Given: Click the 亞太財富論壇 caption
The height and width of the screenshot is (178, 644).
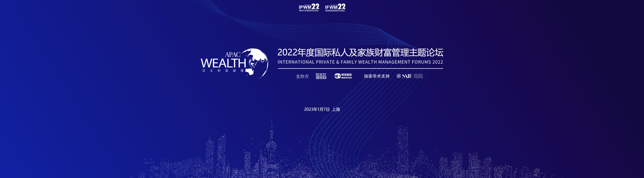Looking at the screenshot, I should (223, 71).
